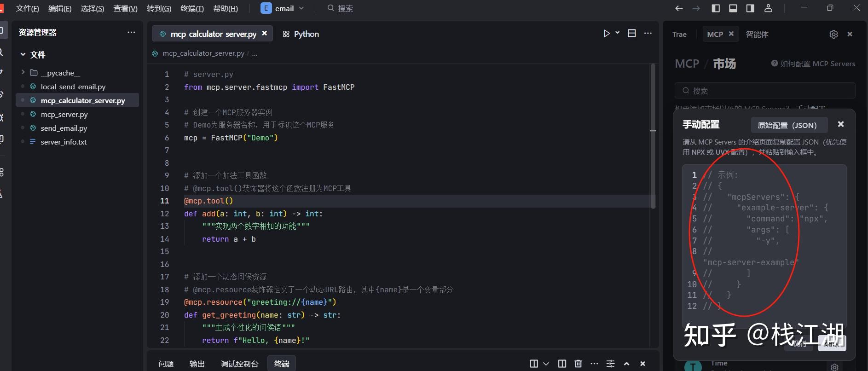Click the MCP market 搜索 field
The width and height of the screenshot is (868, 371).
click(x=765, y=90)
